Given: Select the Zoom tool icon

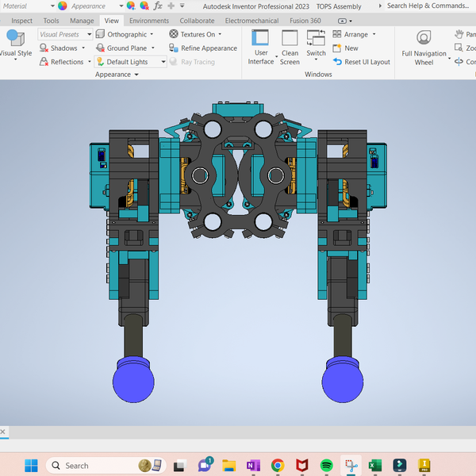Looking at the screenshot, I should 459,48.
